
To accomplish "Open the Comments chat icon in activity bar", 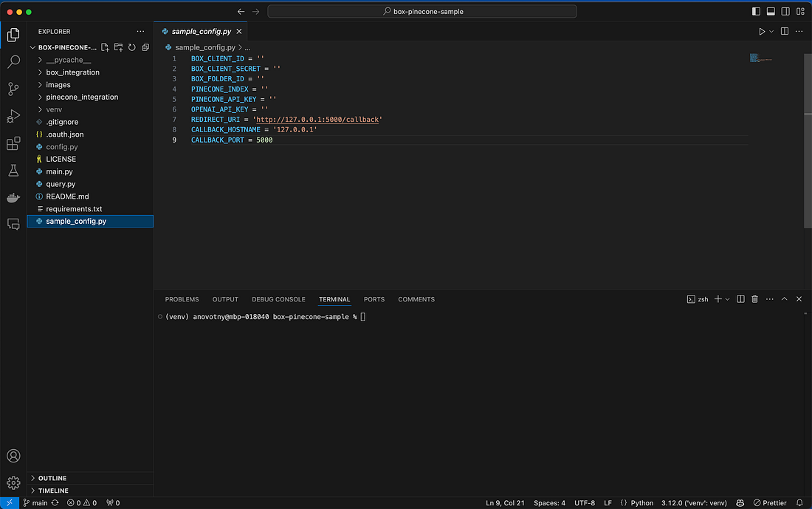I will pos(13,224).
